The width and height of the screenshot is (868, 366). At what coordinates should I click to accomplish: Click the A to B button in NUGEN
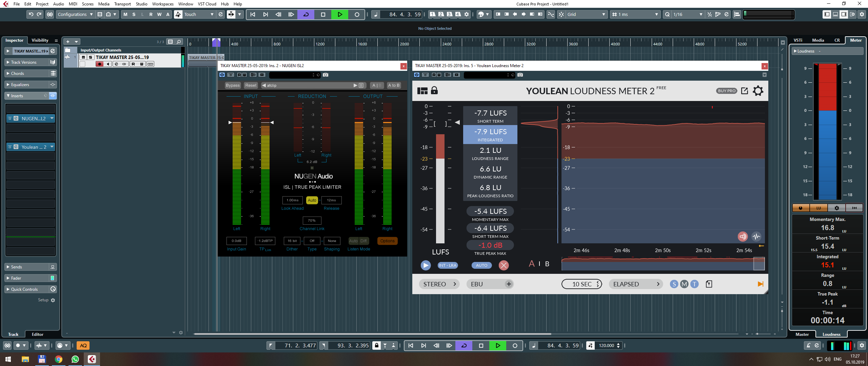(x=394, y=85)
